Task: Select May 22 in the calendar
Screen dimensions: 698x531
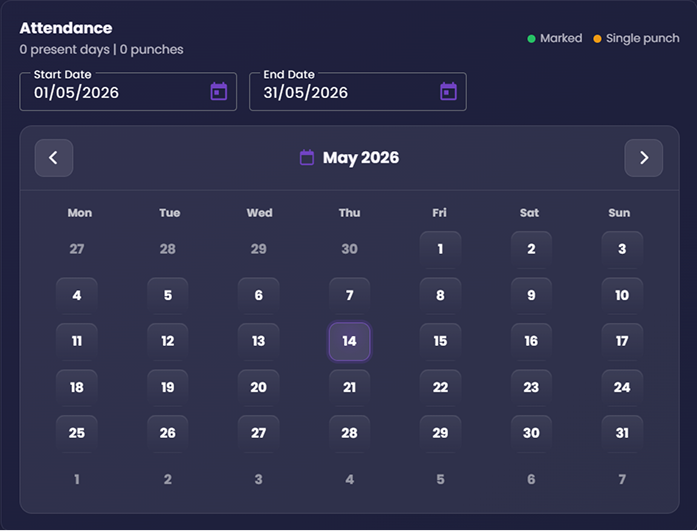Action: pyautogui.click(x=440, y=388)
